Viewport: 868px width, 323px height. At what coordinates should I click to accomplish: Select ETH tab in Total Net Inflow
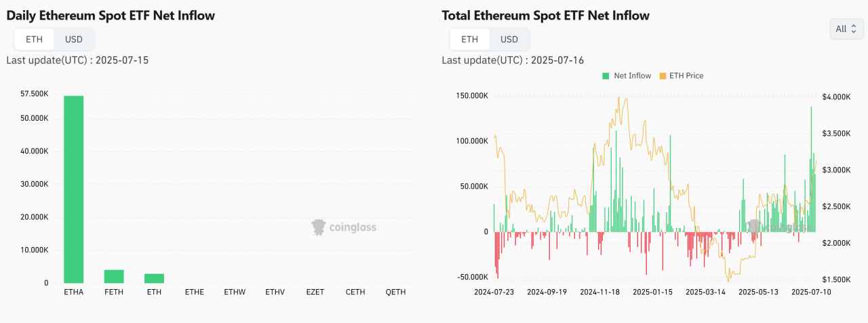(469, 39)
